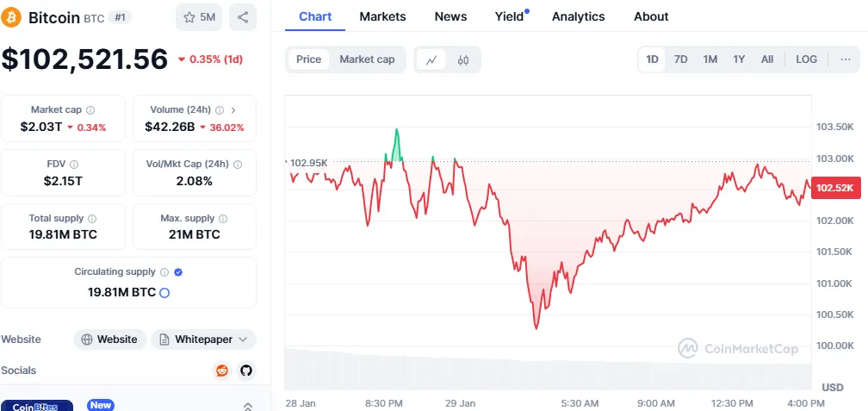The width and height of the screenshot is (868, 411).
Task: Switch to candlestick chart icon
Action: (463, 59)
